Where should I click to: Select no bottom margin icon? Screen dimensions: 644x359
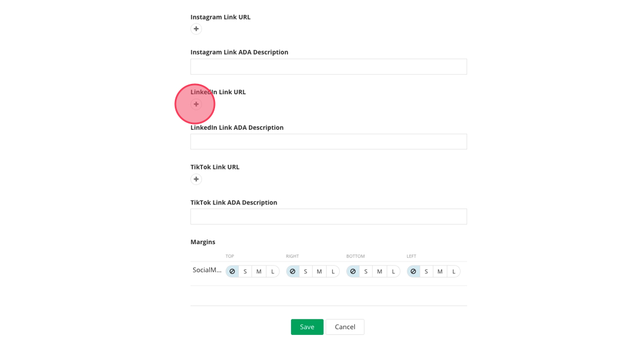tap(353, 271)
